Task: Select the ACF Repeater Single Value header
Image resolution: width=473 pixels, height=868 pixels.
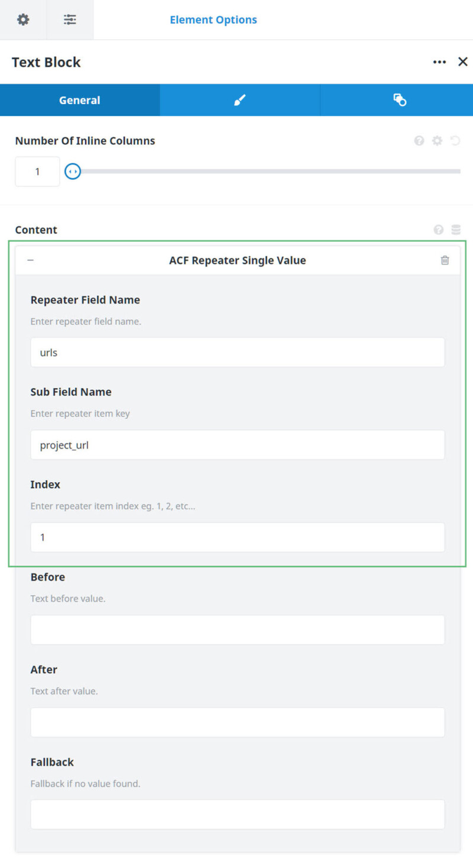Action: pyautogui.click(x=237, y=260)
